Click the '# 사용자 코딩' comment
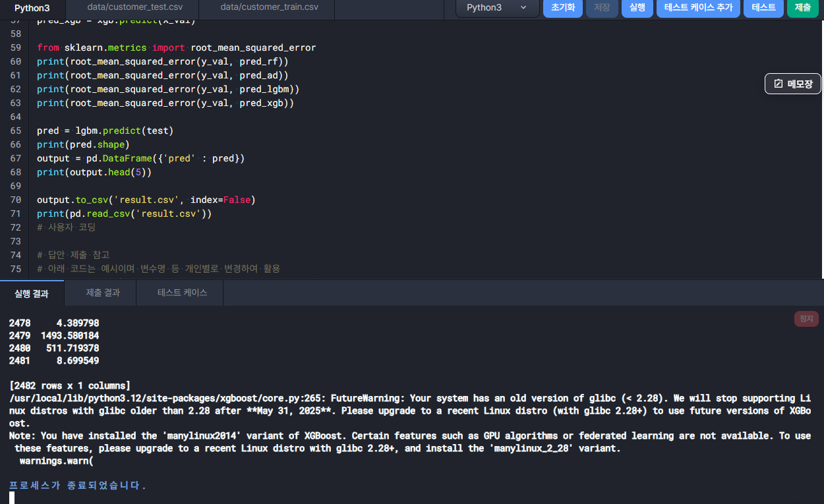 click(67, 227)
